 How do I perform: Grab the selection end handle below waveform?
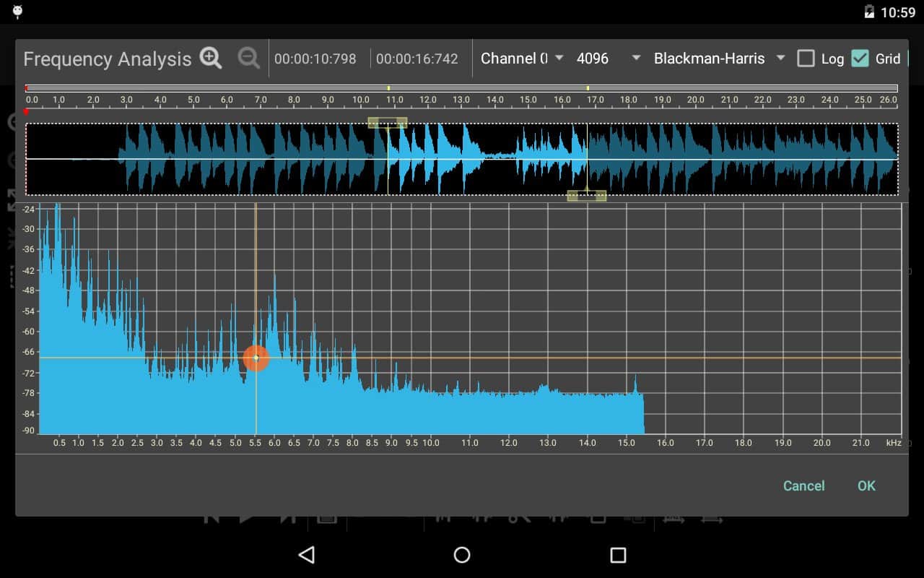coord(586,195)
